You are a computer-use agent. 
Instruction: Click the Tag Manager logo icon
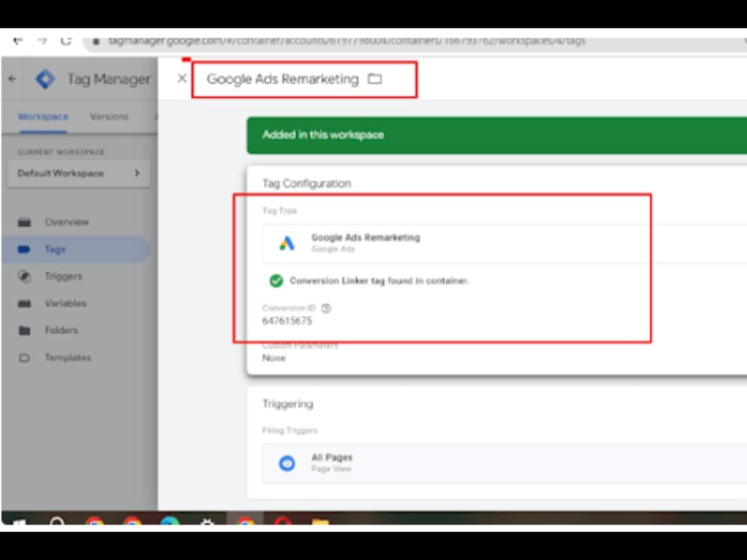click(x=46, y=79)
